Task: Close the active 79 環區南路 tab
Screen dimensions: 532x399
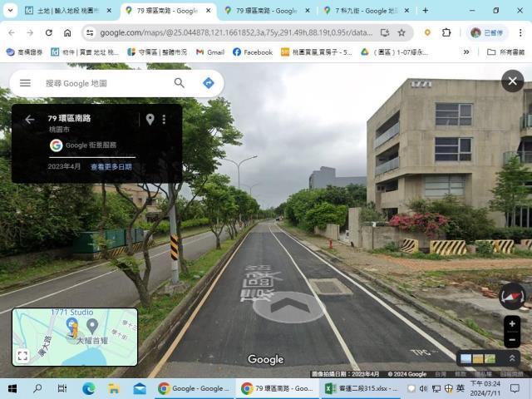Action: tap(209, 11)
